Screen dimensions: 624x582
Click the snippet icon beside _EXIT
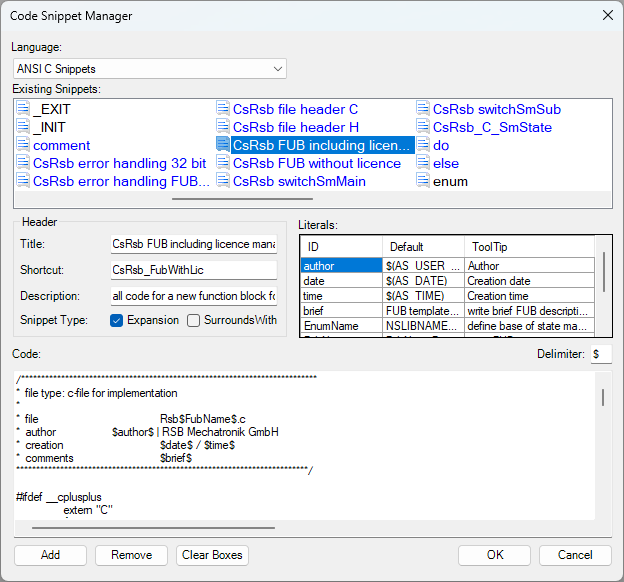[x=23, y=109]
